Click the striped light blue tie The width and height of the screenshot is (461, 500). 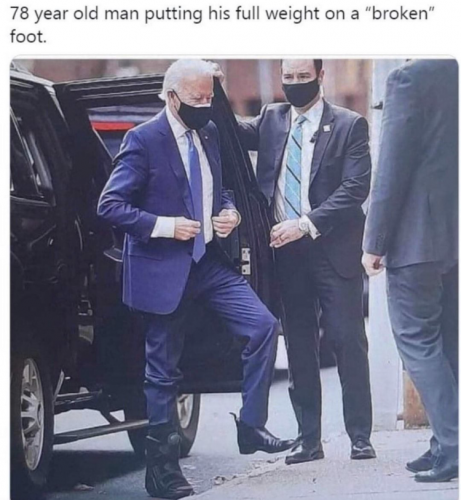(294, 167)
